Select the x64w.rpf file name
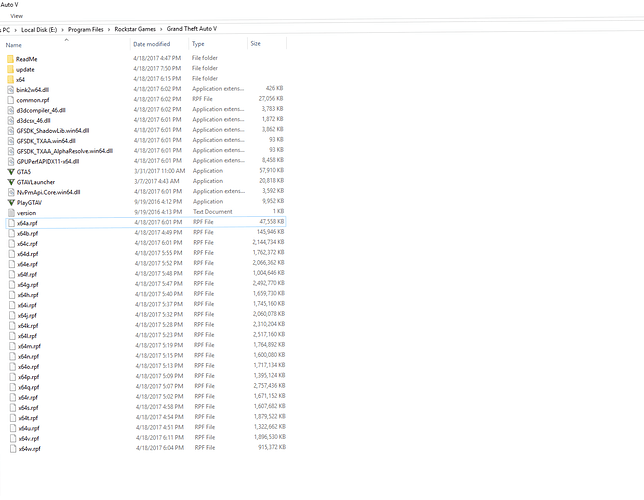The width and height of the screenshot is (644, 500). (x=30, y=449)
